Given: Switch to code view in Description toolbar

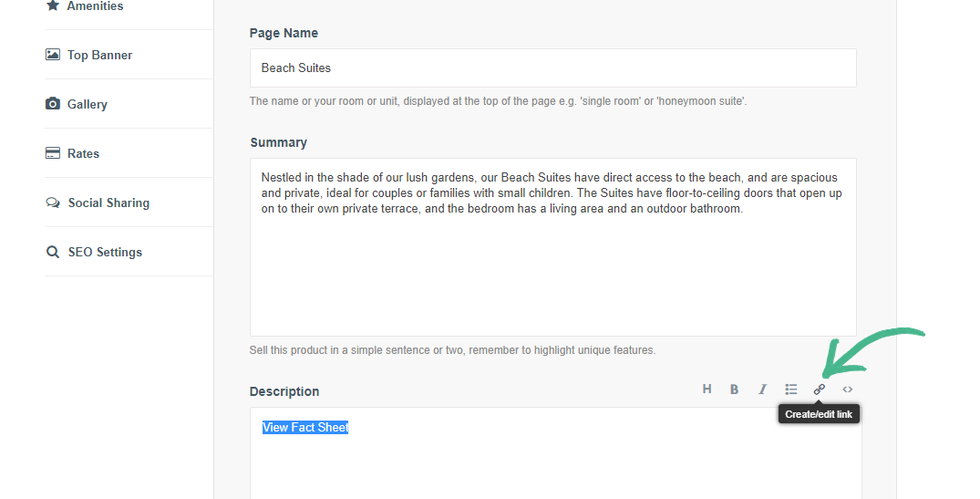Looking at the screenshot, I should pos(848,390).
